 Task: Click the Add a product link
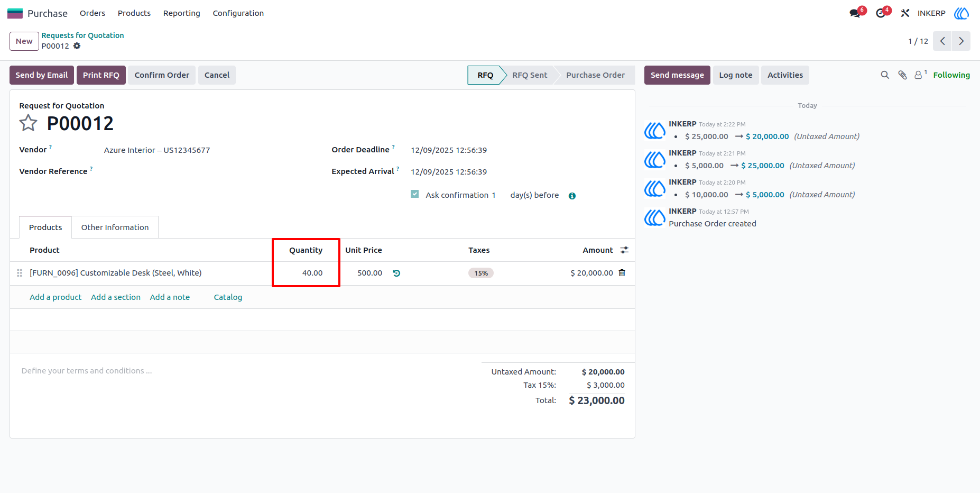pyautogui.click(x=56, y=297)
